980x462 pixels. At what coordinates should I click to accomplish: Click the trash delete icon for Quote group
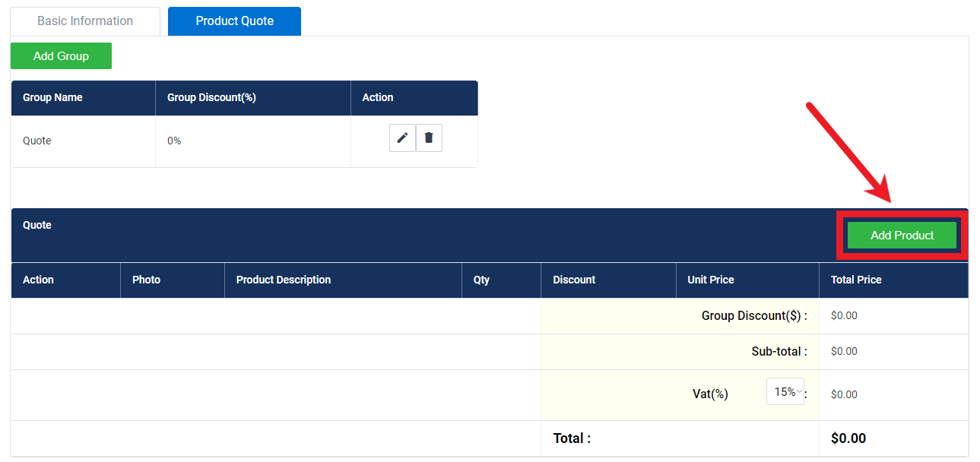tap(429, 138)
